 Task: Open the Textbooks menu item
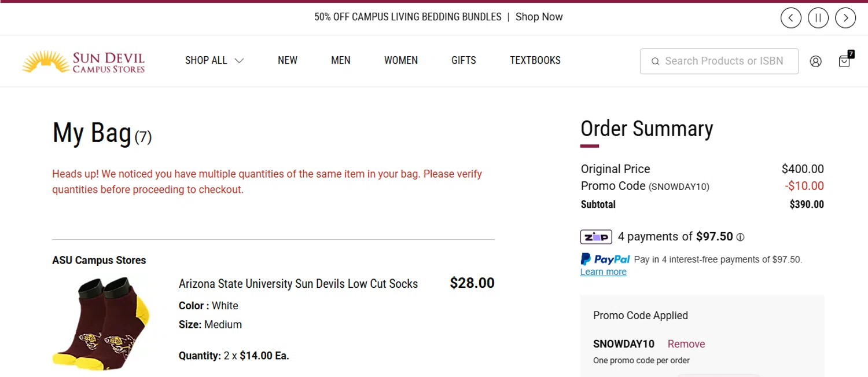coord(535,60)
